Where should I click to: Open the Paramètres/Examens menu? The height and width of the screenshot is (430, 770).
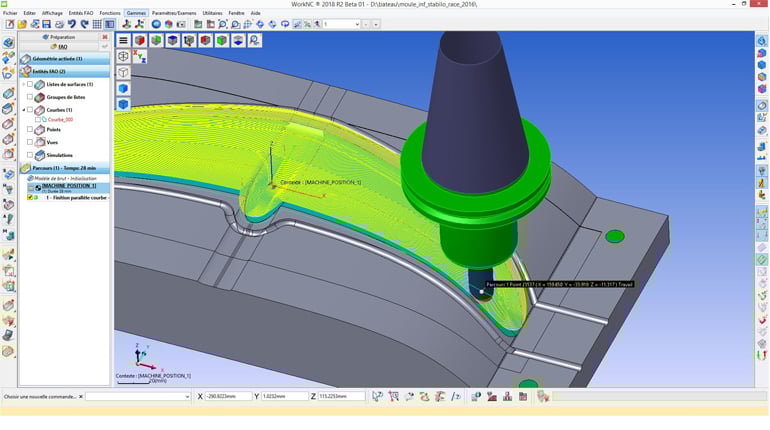tap(174, 13)
